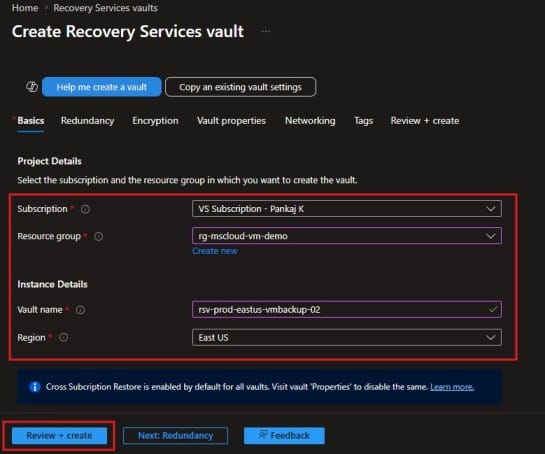This screenshot has height=454, width=545.
Task: Click Copy an existing vault settings button
Action: tap(240, 87)
